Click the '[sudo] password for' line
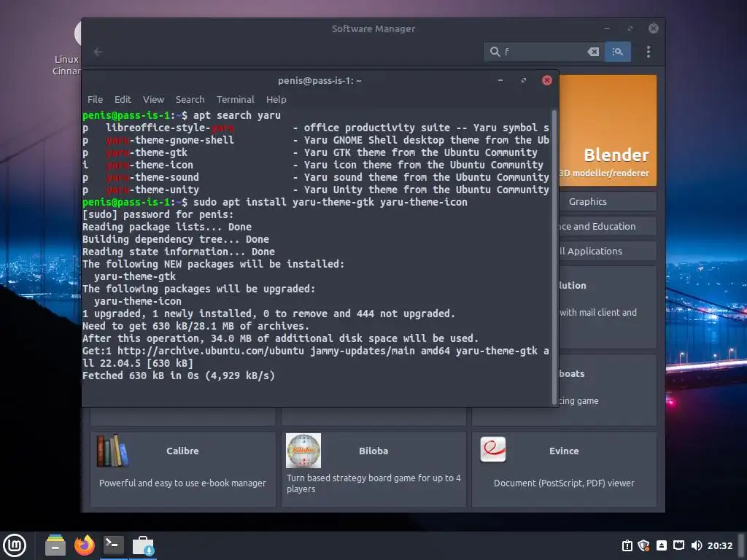This screenshot has width=747, height=560. 158,214
